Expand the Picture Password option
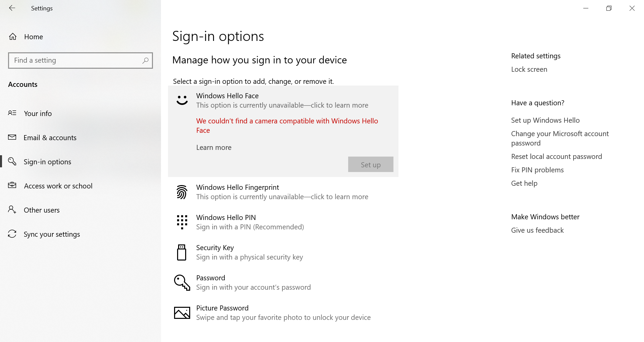644x342 pixels. click(283, 313)
